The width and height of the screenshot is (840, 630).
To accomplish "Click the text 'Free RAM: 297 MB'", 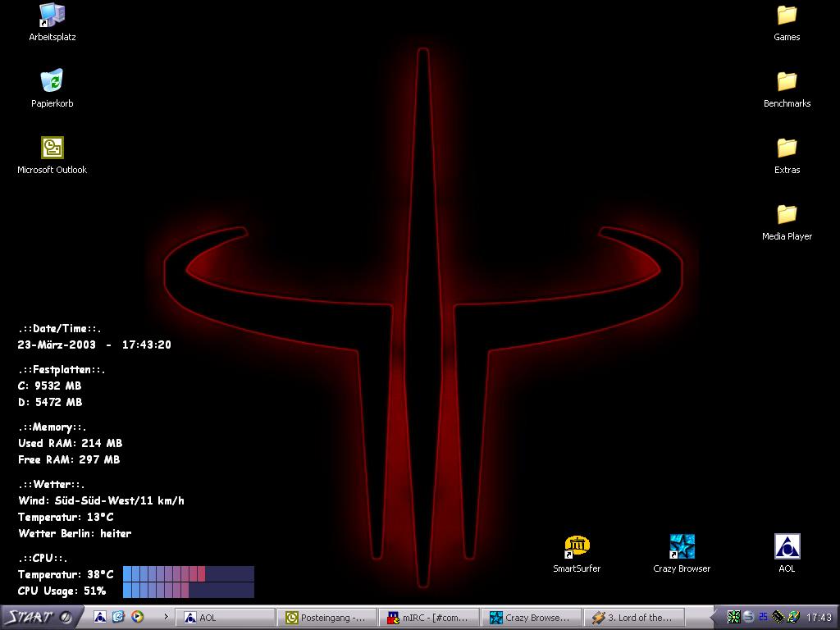I will tap(69, 459).
